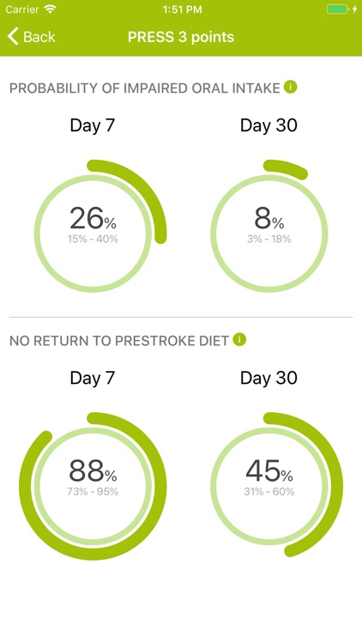Tap the battery charging bolt icon
This screenshot has width=362, height=644.
354,9
